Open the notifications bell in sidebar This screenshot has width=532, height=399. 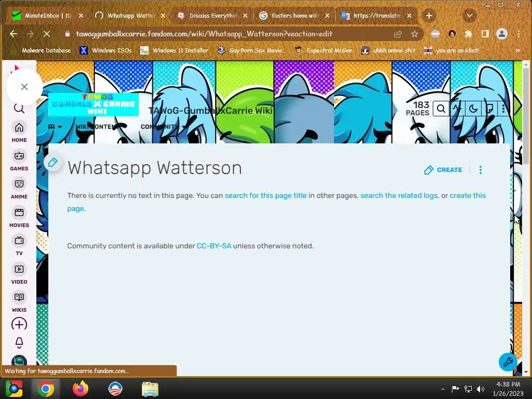(19, 343)
